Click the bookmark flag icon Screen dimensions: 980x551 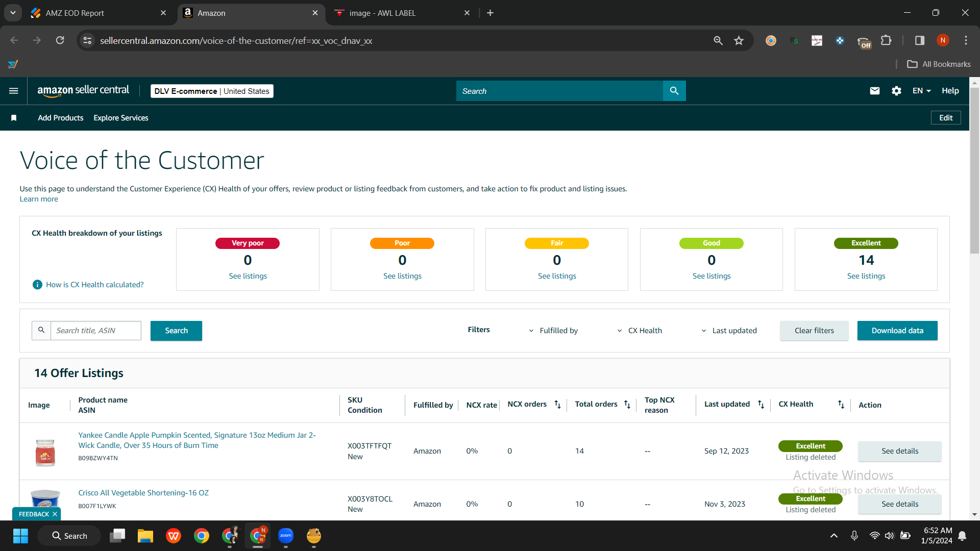(x=14, y=118)
